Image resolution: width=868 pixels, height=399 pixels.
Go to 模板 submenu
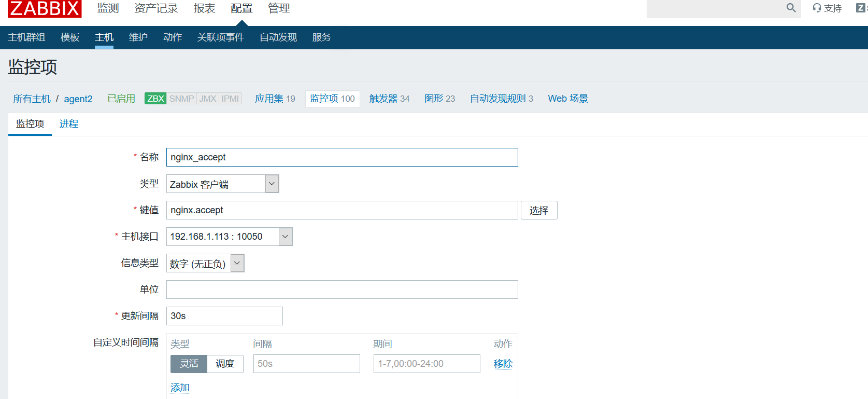(x=70, y=37)
